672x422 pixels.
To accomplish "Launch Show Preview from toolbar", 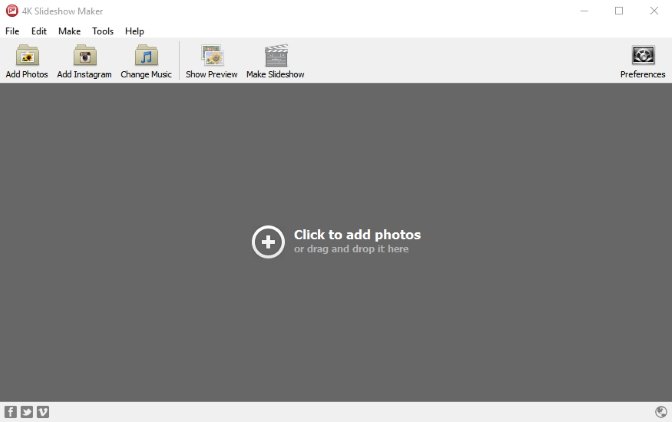I will [x=211, y=61].
